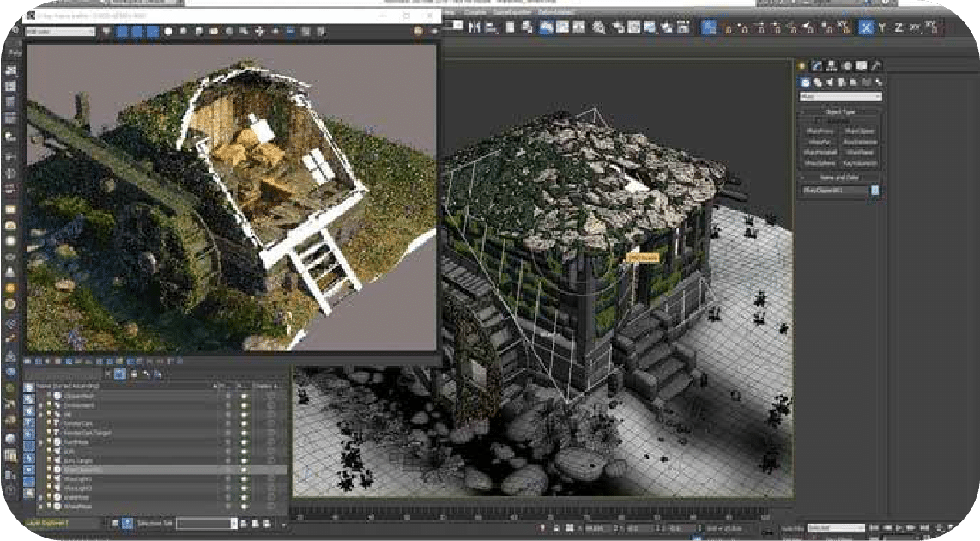Image resolution: width=980 pixels, height=541 pixels.
Task: Switch to the Modify tab in the command panel
Action: pyautogui.click(x=817, y=65)
